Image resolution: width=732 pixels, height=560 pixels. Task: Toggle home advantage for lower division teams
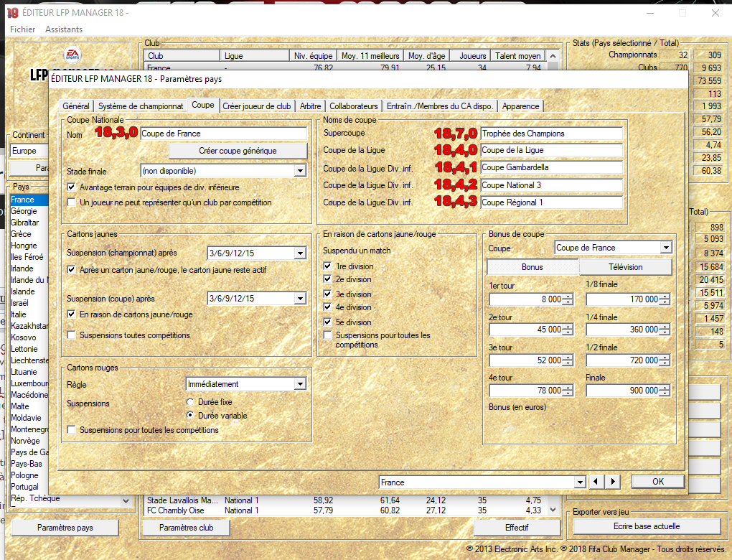[72, 187]
